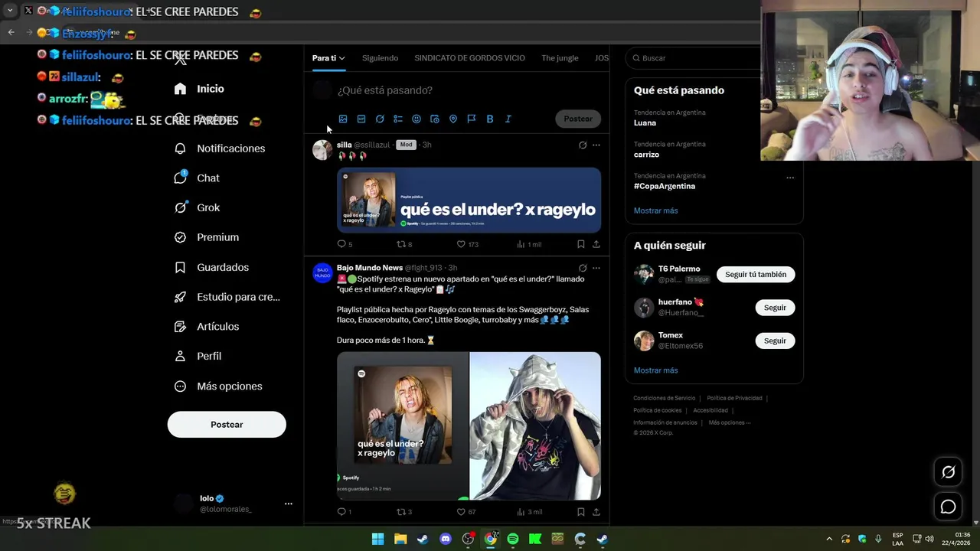Go to Inicio in the sidebar
980x551 pixels.
click(199, 89)
